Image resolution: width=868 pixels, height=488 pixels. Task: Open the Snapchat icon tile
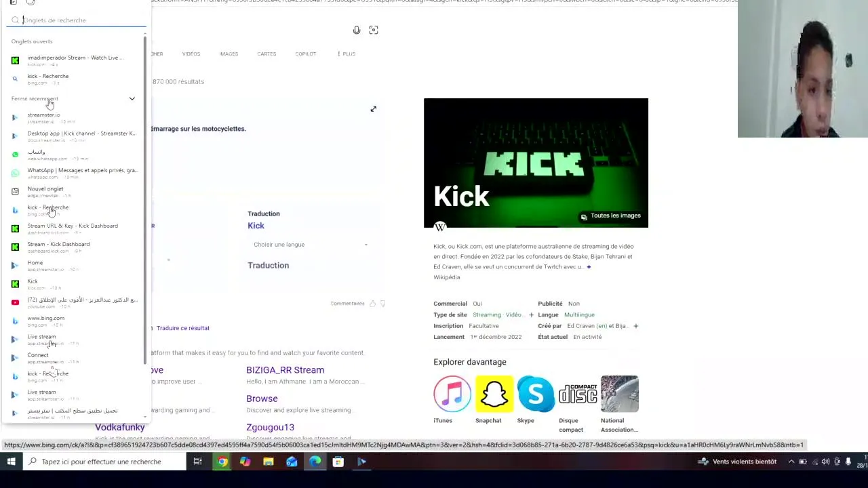[x=494, y=394]
